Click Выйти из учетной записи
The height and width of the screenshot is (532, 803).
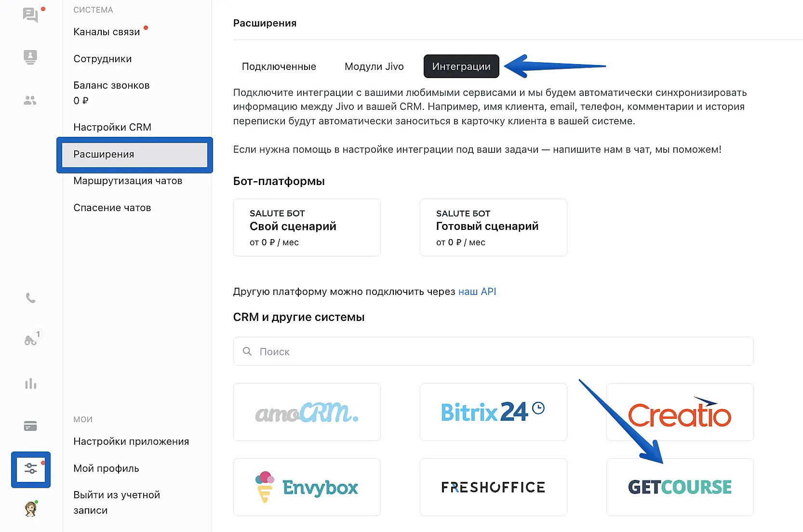click(x=117, y=502)
